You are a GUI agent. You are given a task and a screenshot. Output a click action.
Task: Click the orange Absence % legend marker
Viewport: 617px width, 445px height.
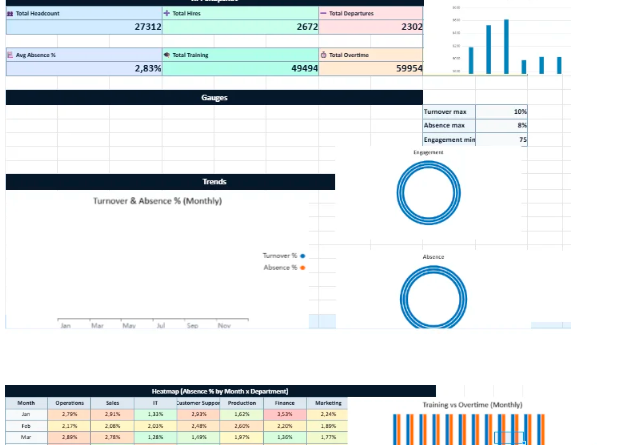click(302, 267)
